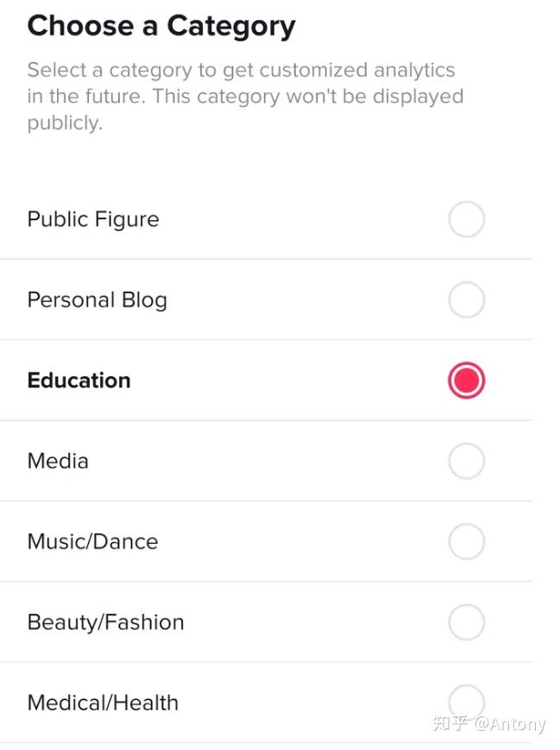
Task: Deselect the highlighted Education radio button
Action: pyautogui.click(x=466, y=381)
